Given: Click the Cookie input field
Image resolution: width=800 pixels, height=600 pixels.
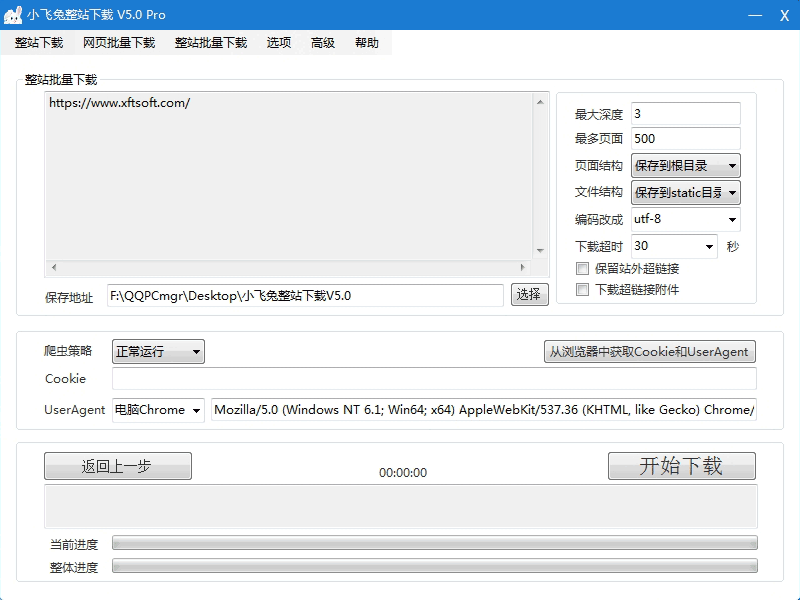Looking at the screenshot, I should click(x=434, y=379).
